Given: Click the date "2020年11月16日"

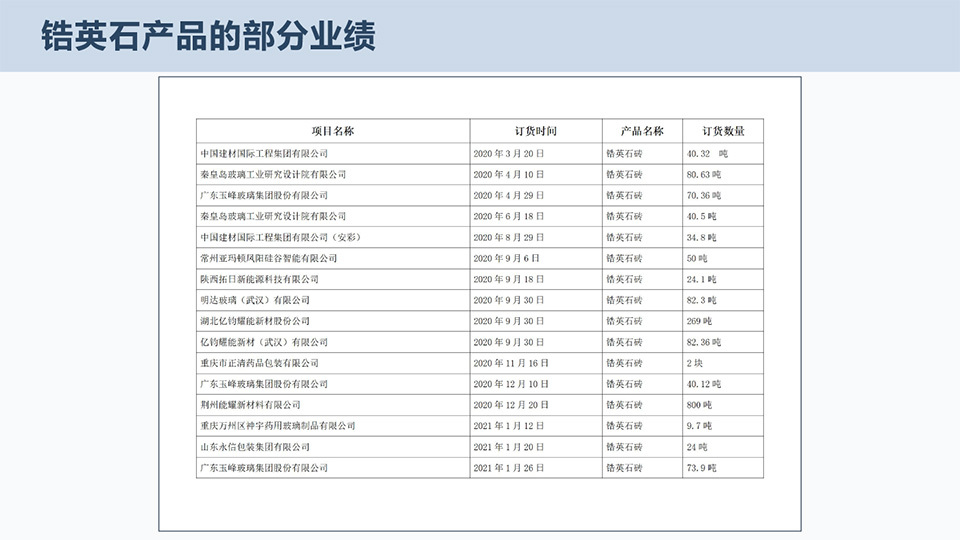Looking at the screenshot, I should point(511,363).
